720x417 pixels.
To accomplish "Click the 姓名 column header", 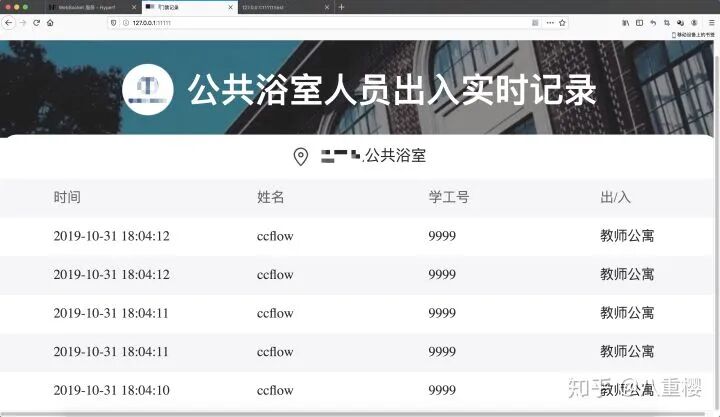I will [x=270, y=197].
